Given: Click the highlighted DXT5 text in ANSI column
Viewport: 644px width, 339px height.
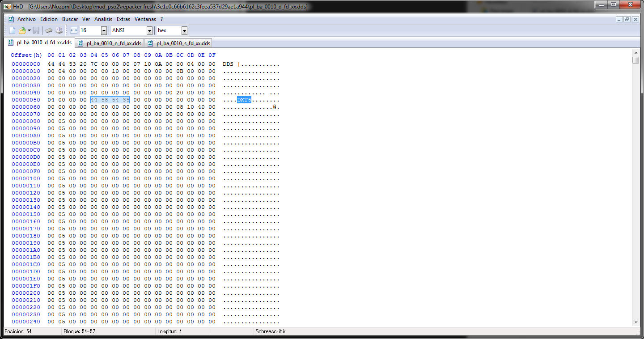Looking at the screenshot, I should click(x=244, y=100).
